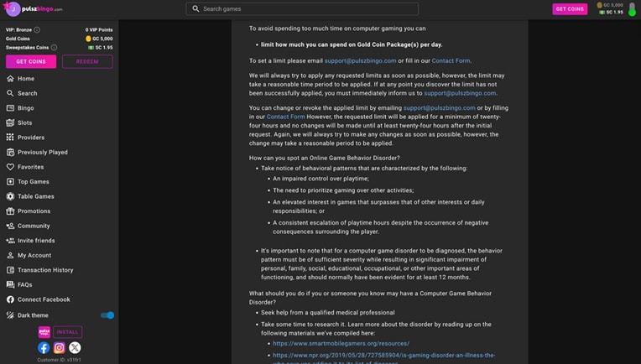Click the Facebook social icon
The width and height of the screenshot is (641, 364).
point(44,347)
